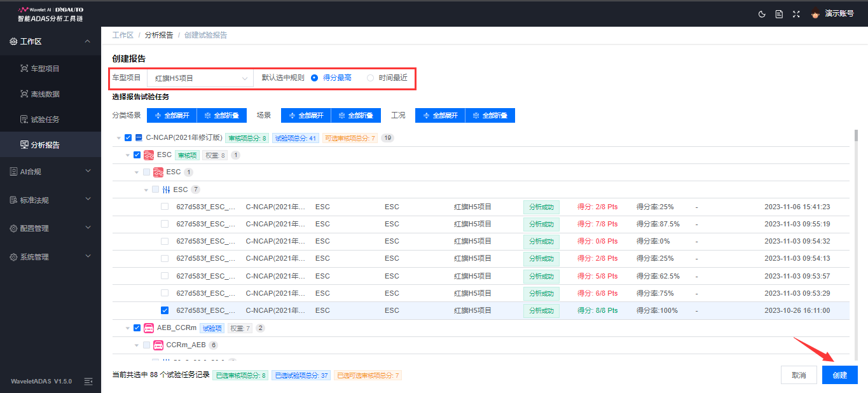Image resolution: width=868 pixels, height=393 pixels.
Task: Click the CCRm_AEB scenario car icon
Action: point(158,345)
